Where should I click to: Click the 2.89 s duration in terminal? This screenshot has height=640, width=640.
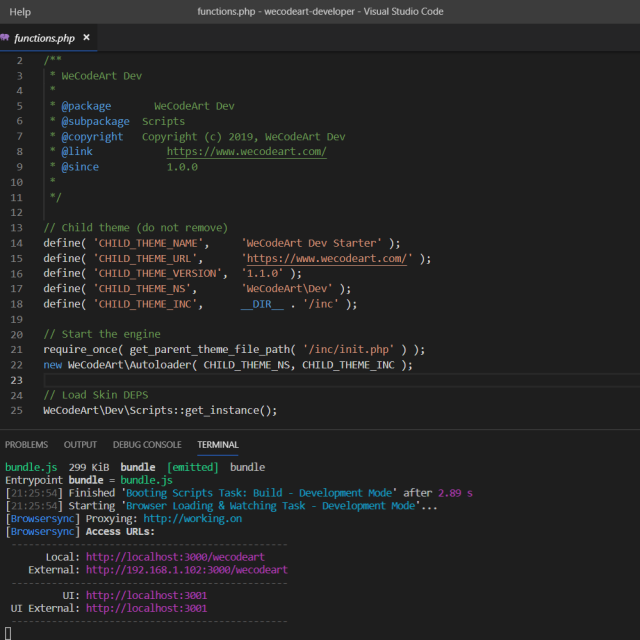455,493
